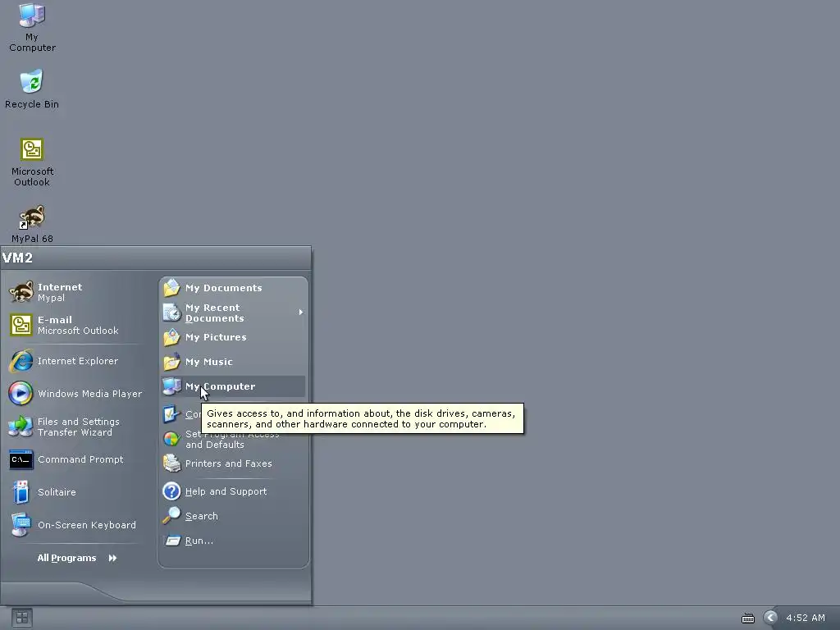840x630 pixels.
Task: Click the Start button on taskbar
Action: tap(22, 619)
